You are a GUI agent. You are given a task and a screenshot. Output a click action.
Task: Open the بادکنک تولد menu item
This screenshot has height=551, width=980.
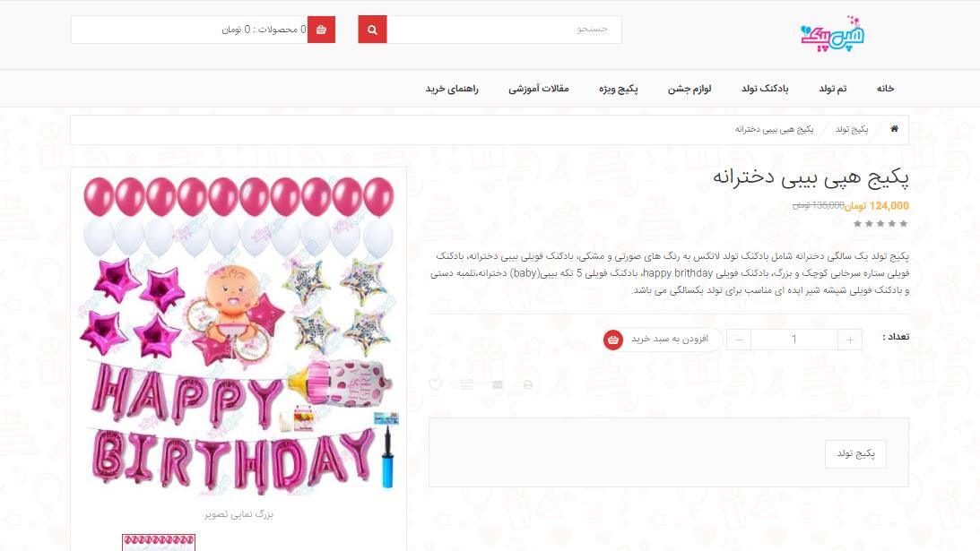point(765,89)
